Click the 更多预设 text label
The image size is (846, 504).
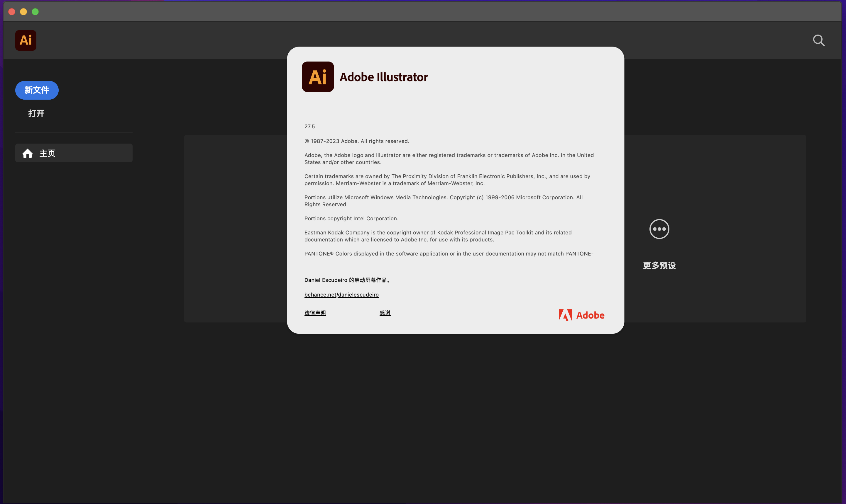pos(659,265)
